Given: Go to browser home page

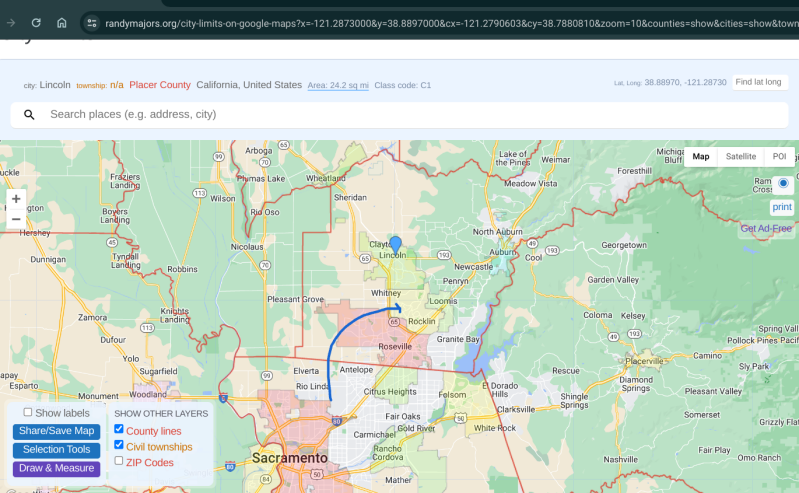Looking at the screenshot, I should [62, 23].
